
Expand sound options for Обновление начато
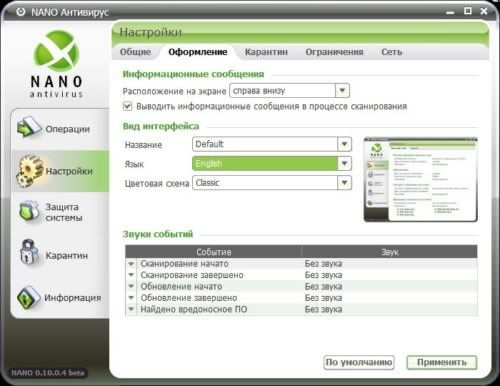click(x=131, y=286)
